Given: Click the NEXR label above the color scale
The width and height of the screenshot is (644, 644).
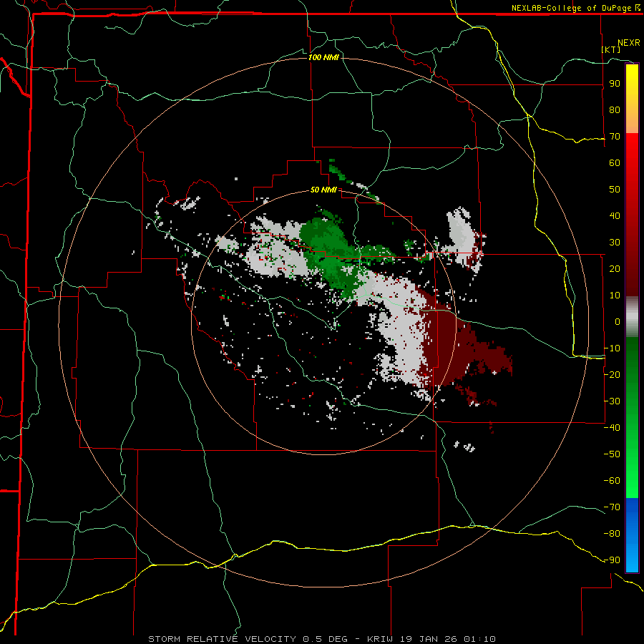Looking at the screenshot, I should click(x=628, y=43).
